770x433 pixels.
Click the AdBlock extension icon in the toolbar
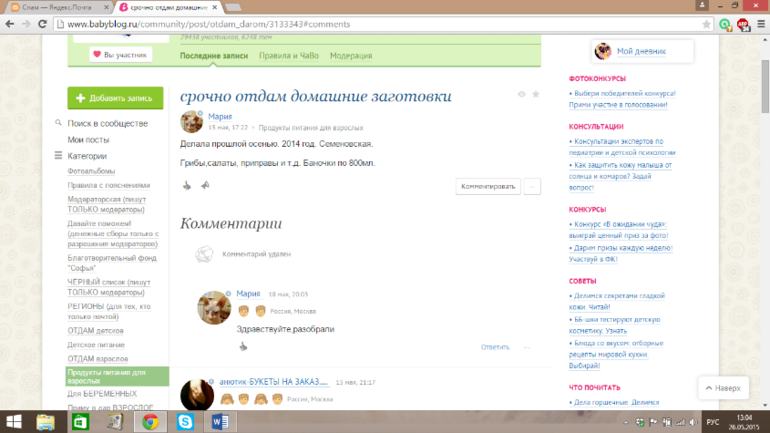[x=741, y=23]
